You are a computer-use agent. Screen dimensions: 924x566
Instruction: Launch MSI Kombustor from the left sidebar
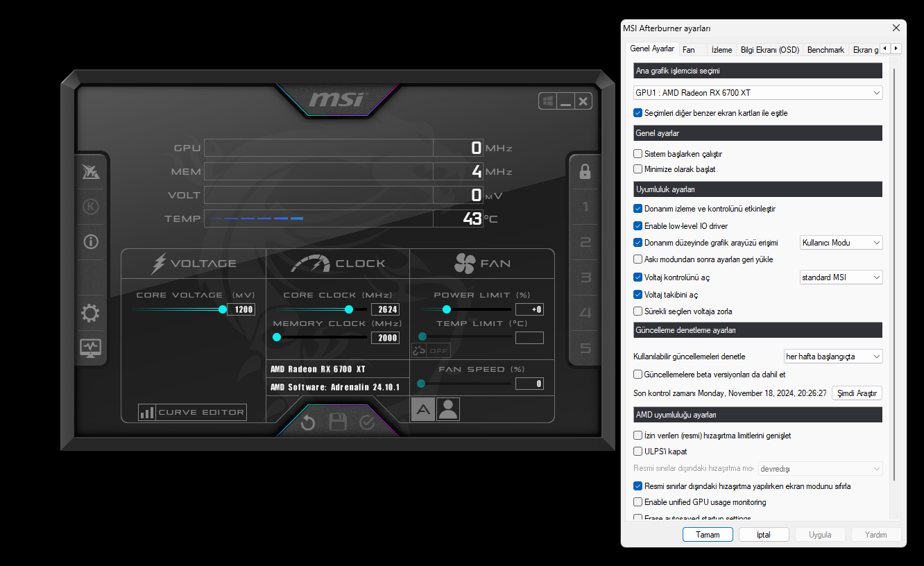tap(90, 171)
